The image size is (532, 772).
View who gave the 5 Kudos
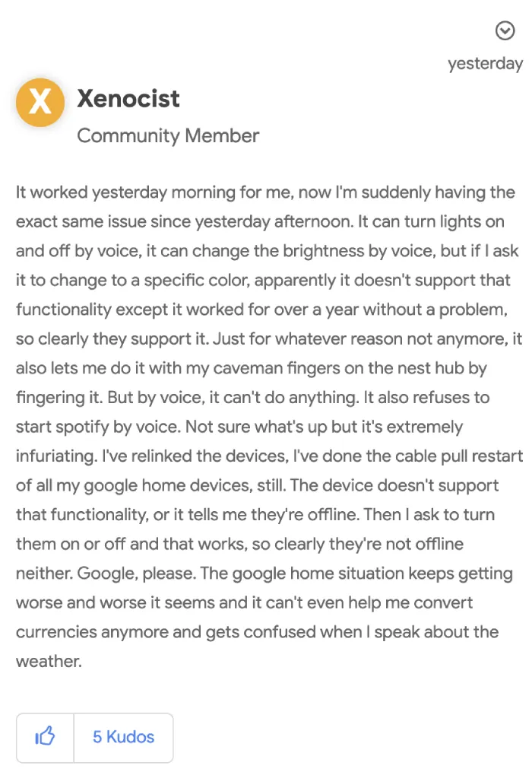pyautogui.click(x=124, y=737)
